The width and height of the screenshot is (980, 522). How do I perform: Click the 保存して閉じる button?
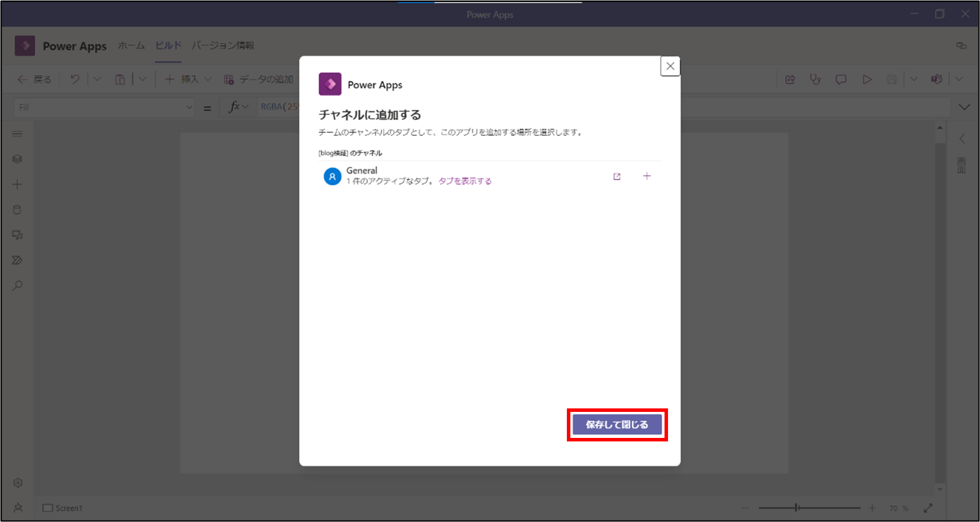click(617, 424)
